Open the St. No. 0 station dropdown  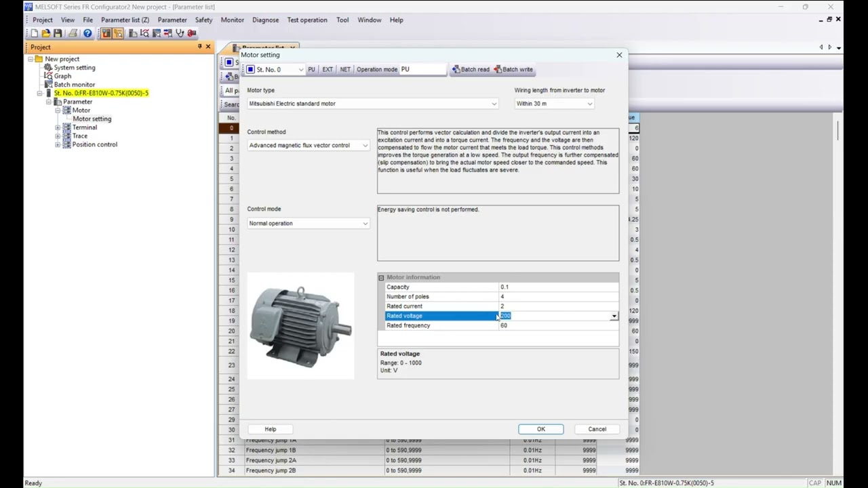pyautogui.click(x=301, y=70)
